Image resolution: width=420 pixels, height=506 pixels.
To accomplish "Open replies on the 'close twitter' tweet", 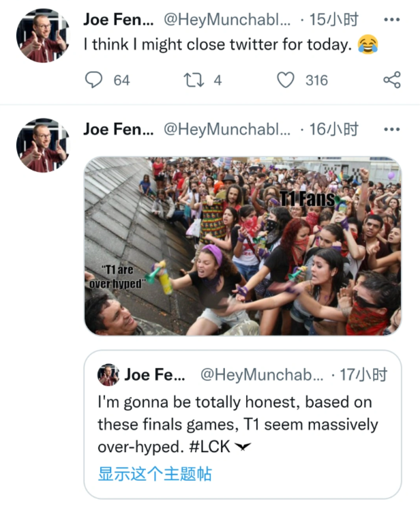I will tap(93, 80).
